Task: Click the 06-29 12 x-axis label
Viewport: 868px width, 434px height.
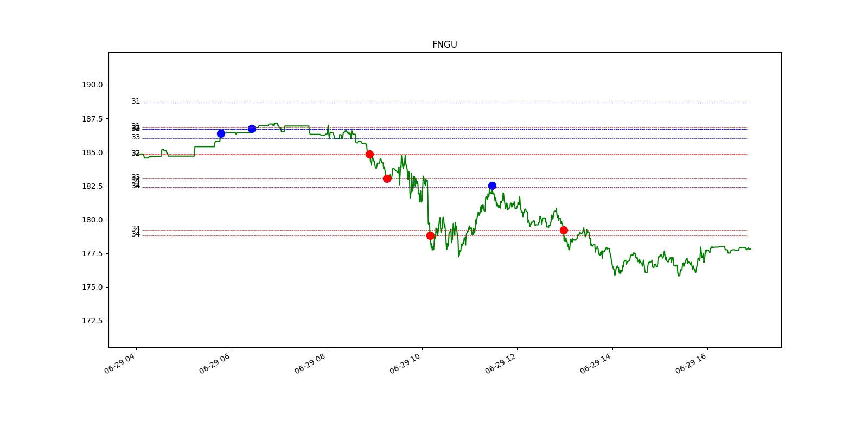Action: pyautogui.click(x=500, y=363)
